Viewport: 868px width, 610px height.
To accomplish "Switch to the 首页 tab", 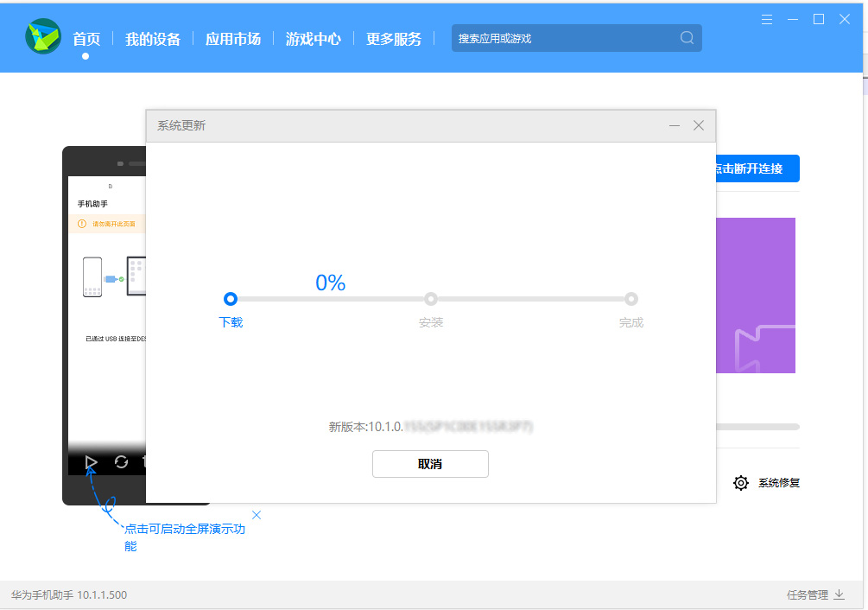I will click(x=86, y=39).
